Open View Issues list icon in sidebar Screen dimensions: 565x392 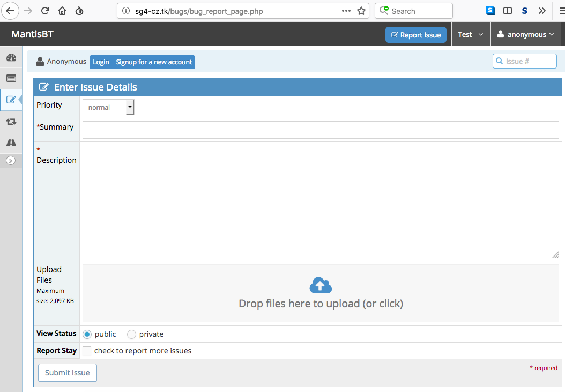[11, 78]
